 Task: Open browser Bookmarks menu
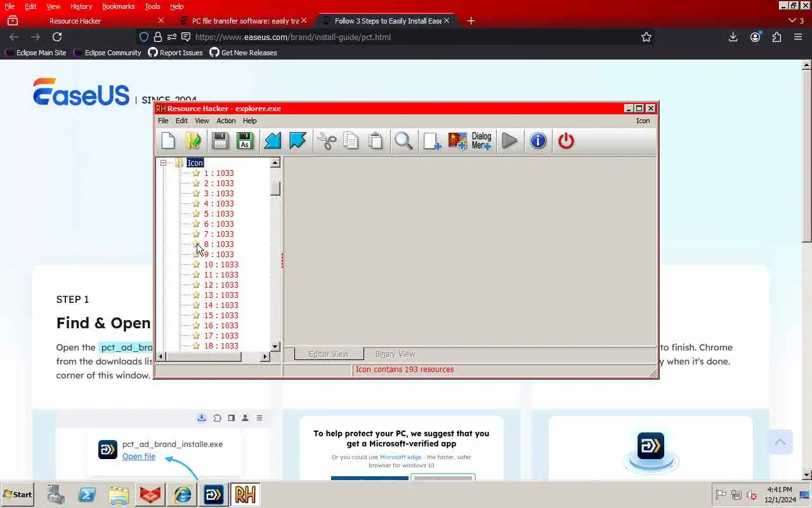[x=119, y=6]
